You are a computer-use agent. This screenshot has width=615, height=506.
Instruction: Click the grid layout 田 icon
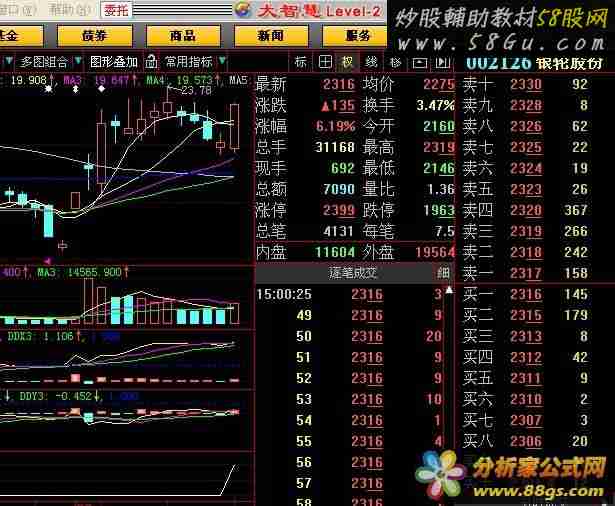325,62
